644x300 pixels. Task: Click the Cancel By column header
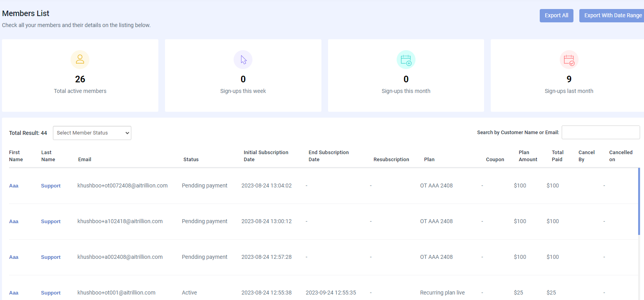(586, 156)
